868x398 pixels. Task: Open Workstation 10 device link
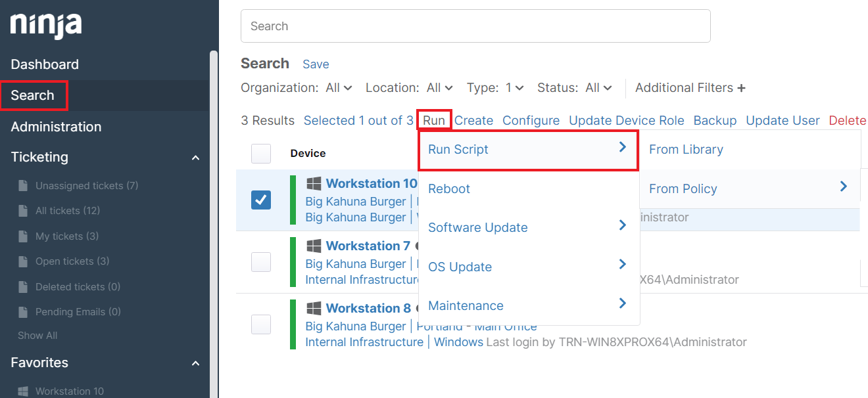[x=372, y=183]
